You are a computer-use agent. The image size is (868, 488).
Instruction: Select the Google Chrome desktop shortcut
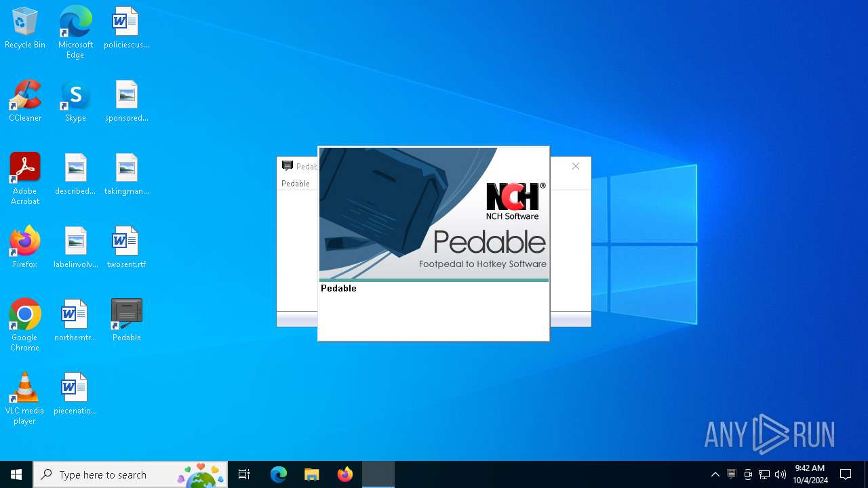click(25, 325)
